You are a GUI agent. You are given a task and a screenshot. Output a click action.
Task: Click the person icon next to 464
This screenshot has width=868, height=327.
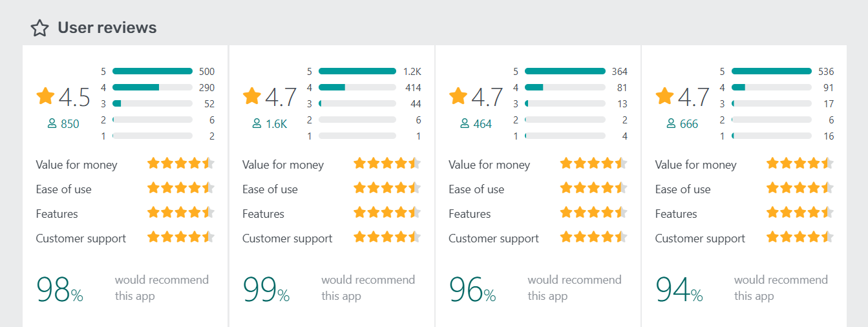(465, 124)
